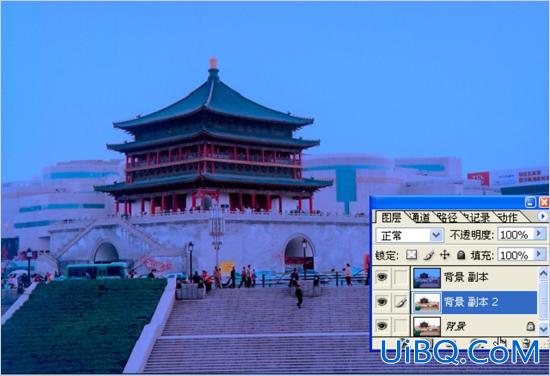Toggle link box of 背景 layer
Viewport: 550px width, 376px height.
coord(401,326)
